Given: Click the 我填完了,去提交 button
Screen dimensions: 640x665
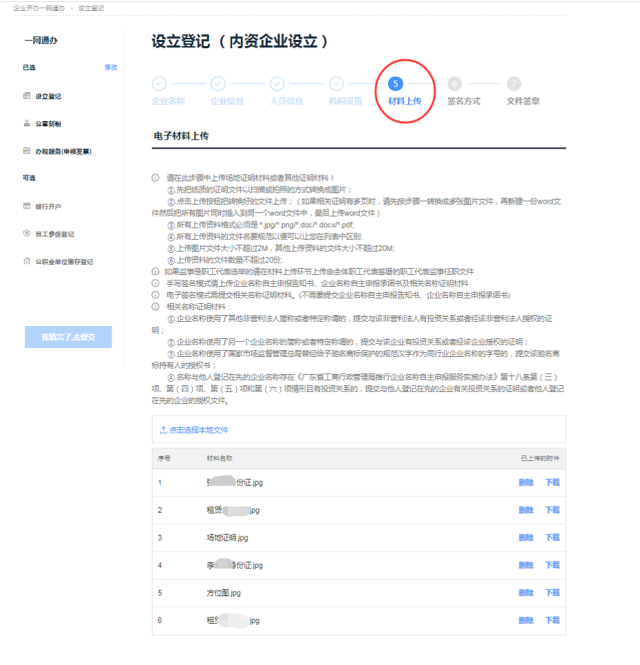Looking at the screenshot, I should point(68,337).
